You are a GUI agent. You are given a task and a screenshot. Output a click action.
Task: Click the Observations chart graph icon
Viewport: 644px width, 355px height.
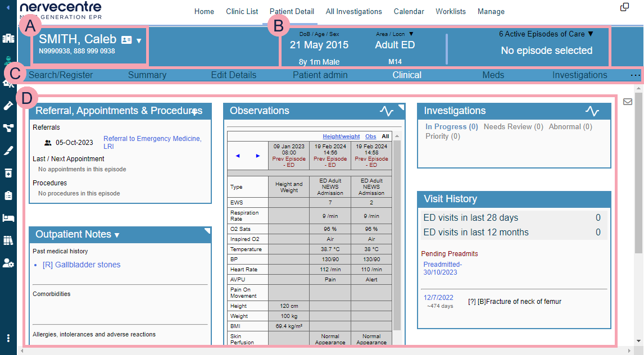point(386,111)
